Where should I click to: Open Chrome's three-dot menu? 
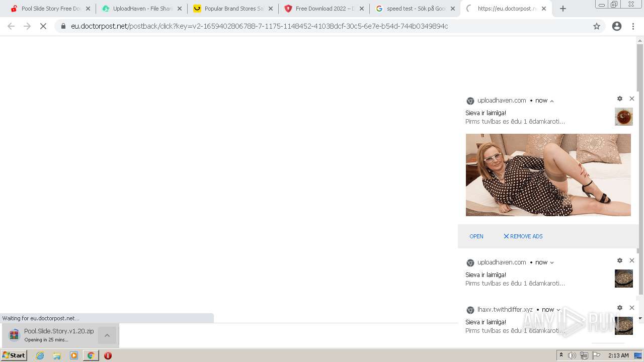click(633, 26)
